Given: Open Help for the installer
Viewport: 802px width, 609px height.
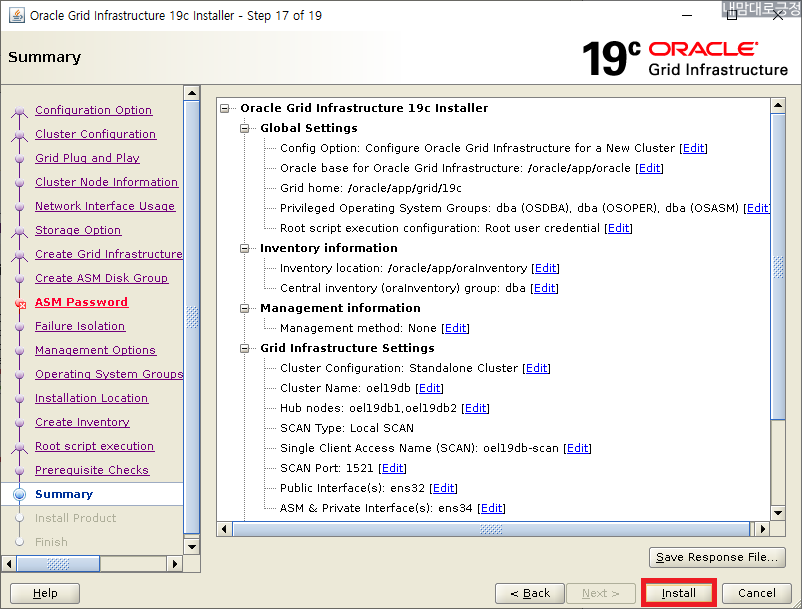Looking at the screenshot, I should [x=45, y=593].
